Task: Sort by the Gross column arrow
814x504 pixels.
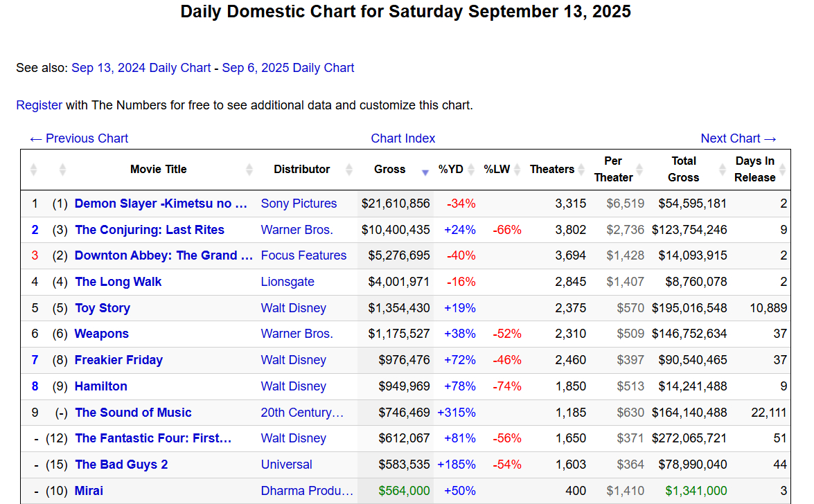Action: click(425, 172)
